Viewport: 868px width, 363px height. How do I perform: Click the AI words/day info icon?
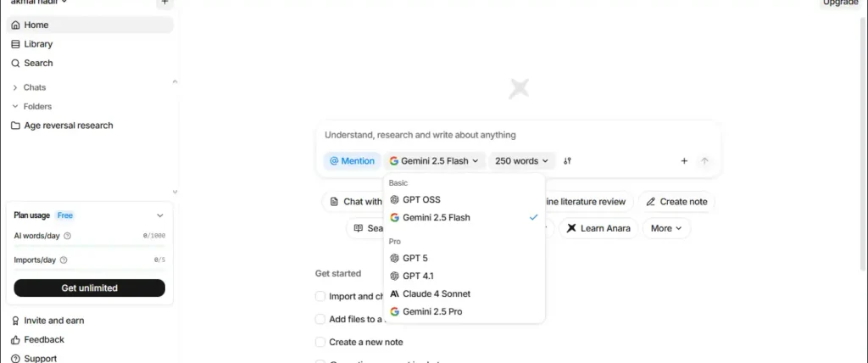tap(68, 237)
